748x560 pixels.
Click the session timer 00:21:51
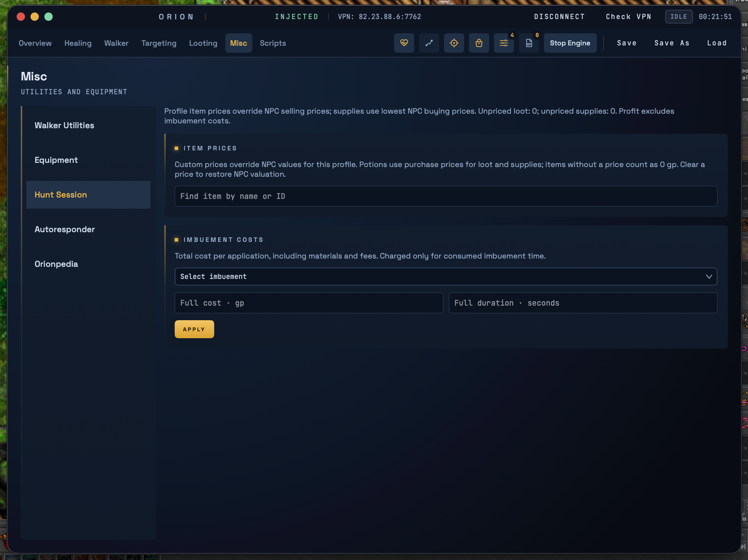pos(715,17)
